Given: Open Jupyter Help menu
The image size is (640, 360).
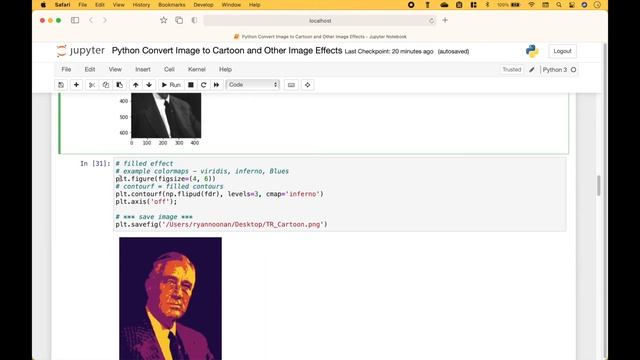Looking at the screenshot, I should click(x=225, y=69).
